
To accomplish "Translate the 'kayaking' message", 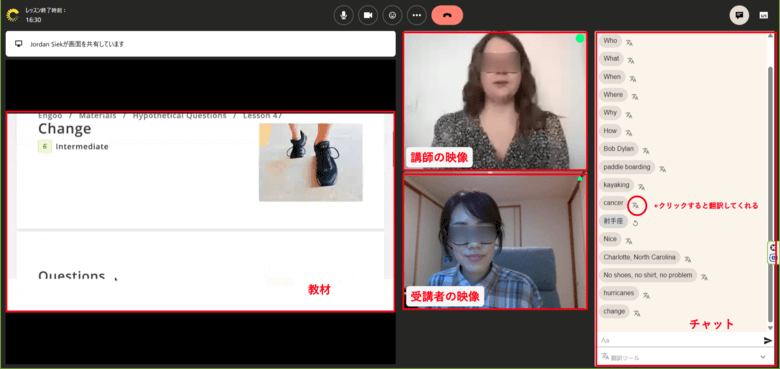I will coord(641,187).
